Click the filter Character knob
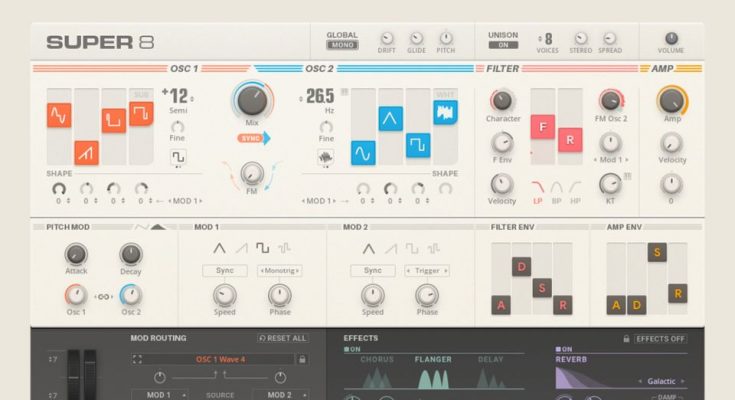 click(502, 100)
